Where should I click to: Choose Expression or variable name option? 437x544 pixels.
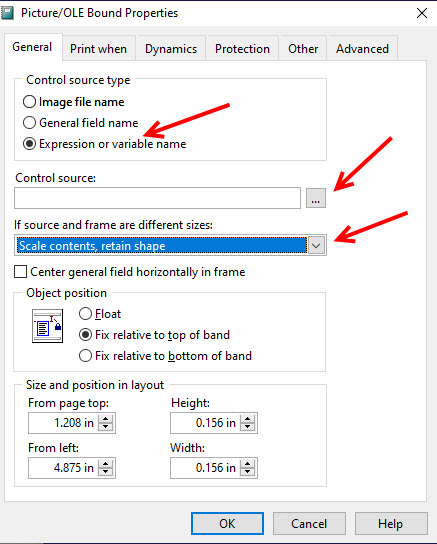pyautogui.click(x=29, y=144)
